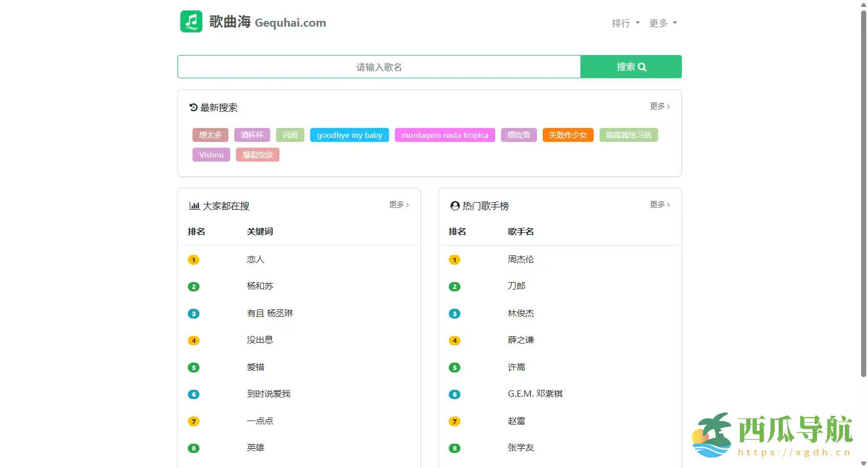868x468 pixels.
Task: Select the orange 失败作少女 tag
Action: 568,135
